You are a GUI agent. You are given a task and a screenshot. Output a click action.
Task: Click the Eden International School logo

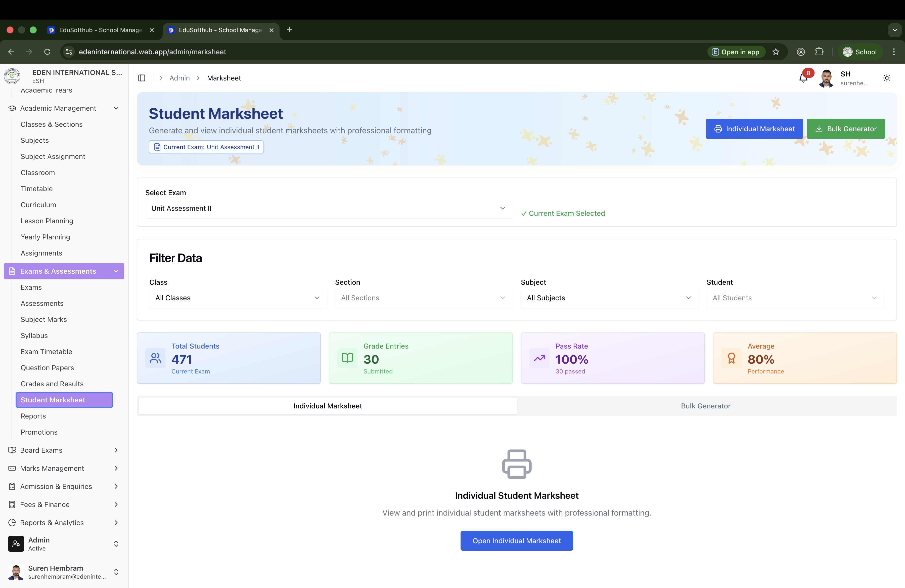pyautogui.click(x=12, y=76)
